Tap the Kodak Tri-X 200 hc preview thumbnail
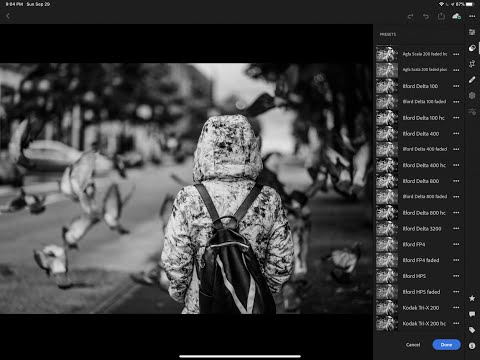This screenshot has height=360, width=480. click(x=387, y=323)
